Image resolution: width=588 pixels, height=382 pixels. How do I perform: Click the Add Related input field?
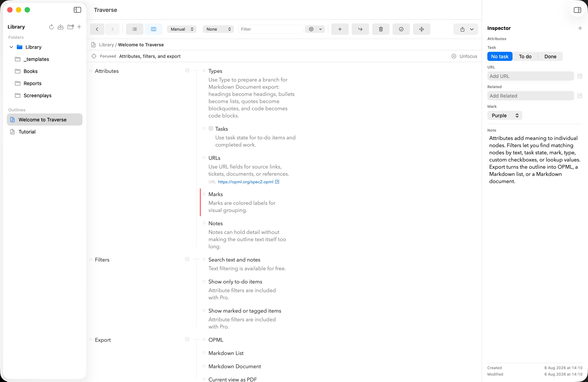coord(530,96)
